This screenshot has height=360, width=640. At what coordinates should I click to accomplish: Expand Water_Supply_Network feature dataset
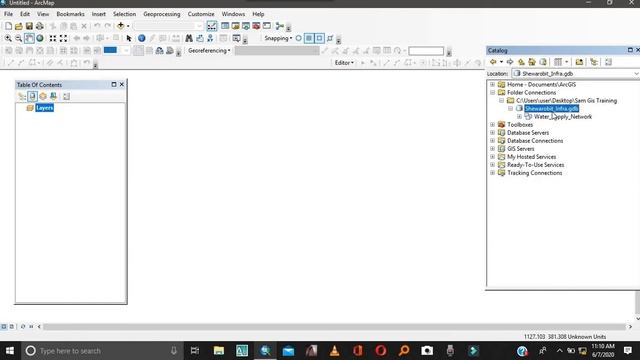coord(519,117)
